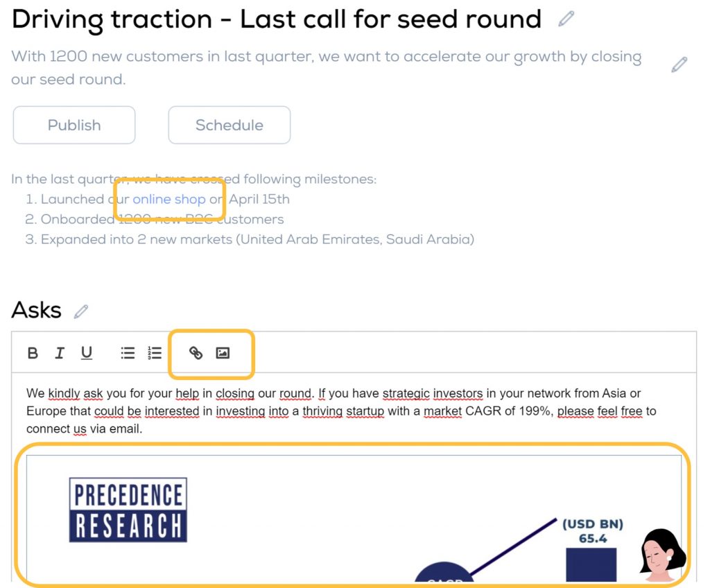This screenshot has width=710, height=588.
Task: Insert a numbered list
Action: coord(155,353)
